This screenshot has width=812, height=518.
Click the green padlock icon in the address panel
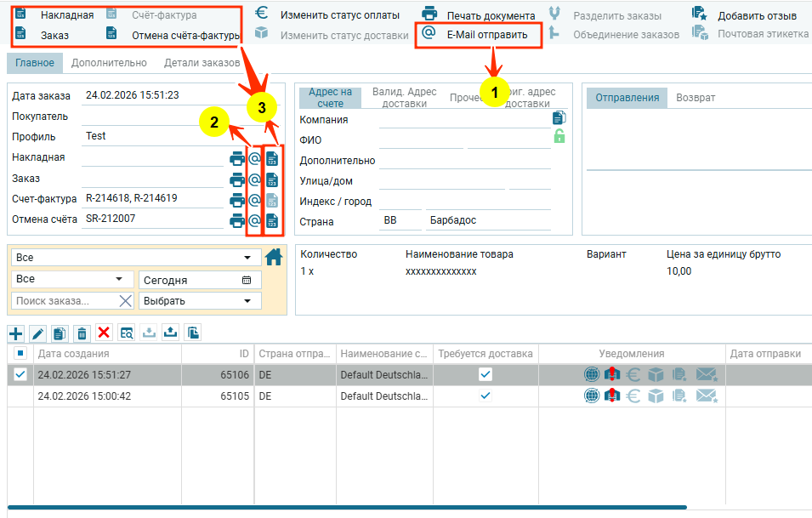point(559,136)
